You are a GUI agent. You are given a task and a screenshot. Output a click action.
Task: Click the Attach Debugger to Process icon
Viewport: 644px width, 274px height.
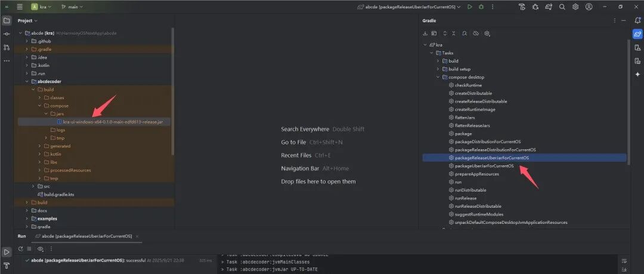(x=535, y=7)
